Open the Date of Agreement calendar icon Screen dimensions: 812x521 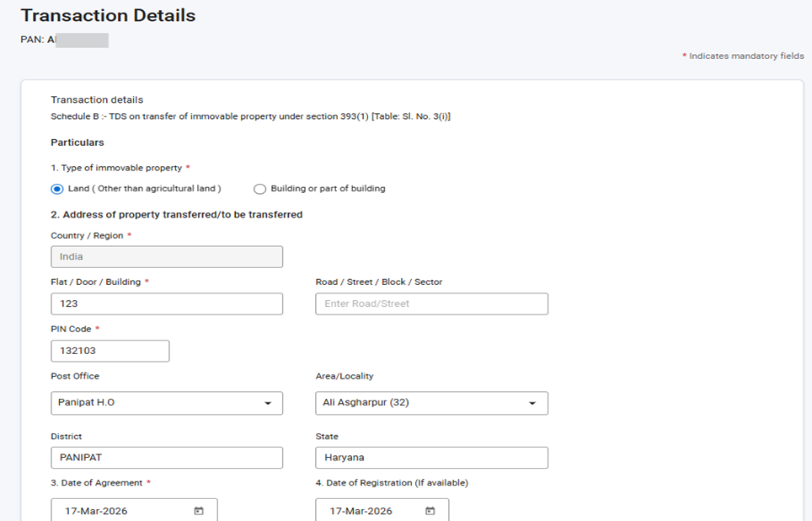coord(199,511)
